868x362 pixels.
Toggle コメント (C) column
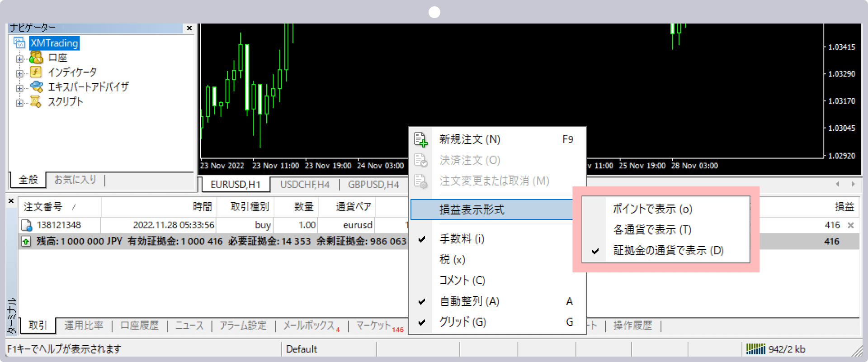497,281
